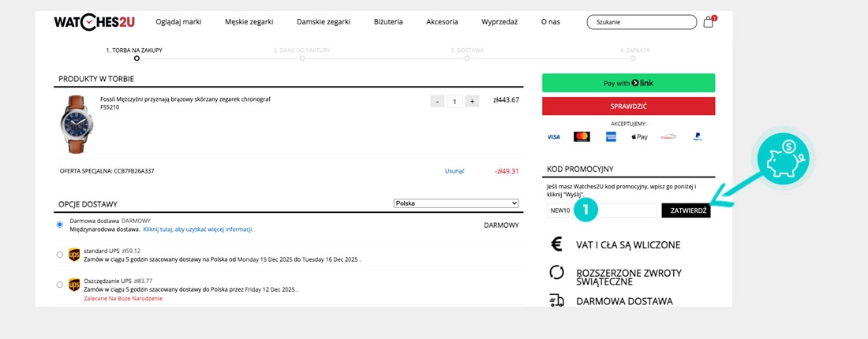
Task: Open the shopping bag cart icon
Action: click(708, 22)
